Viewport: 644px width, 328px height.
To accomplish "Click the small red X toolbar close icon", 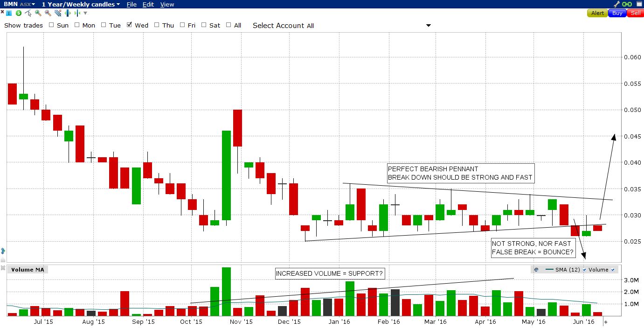I will [x=2, y=12].
